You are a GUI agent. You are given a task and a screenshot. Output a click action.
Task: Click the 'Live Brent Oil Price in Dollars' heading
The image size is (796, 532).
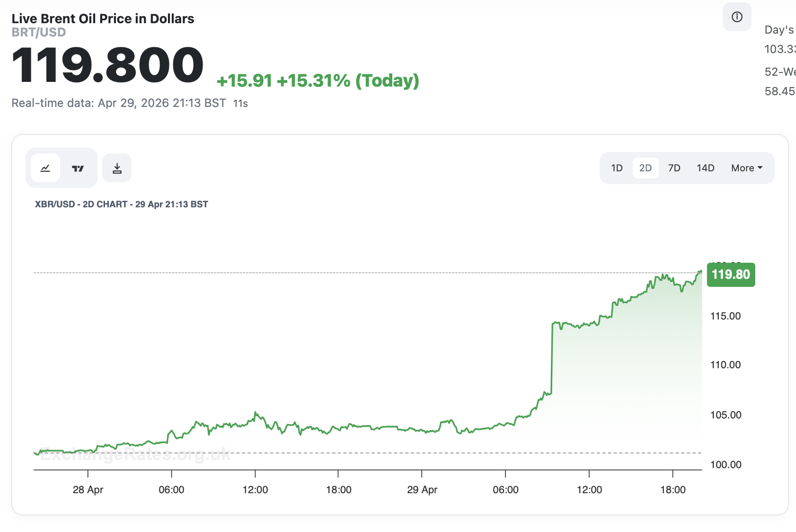click(x=103, y=18)
